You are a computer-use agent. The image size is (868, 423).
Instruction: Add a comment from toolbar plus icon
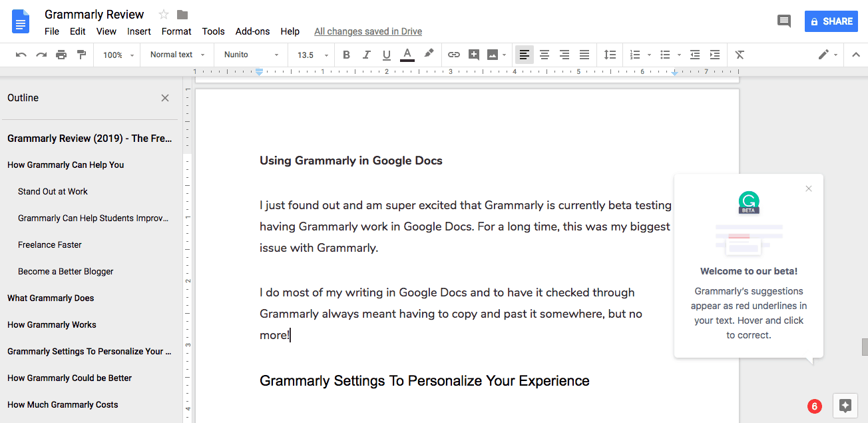point(474,55)
